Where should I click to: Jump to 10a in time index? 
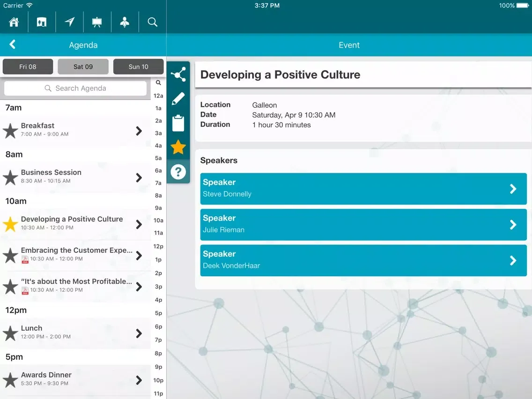(x=158, y=220)
